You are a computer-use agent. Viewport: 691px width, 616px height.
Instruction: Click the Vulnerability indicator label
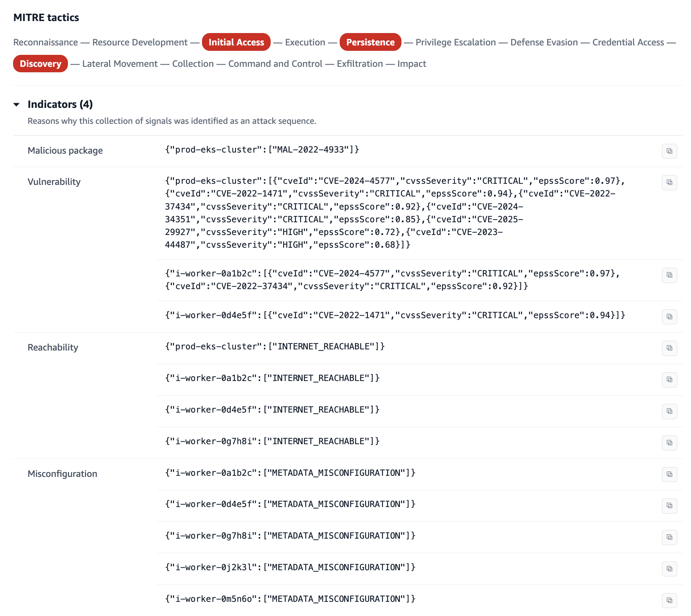click(x=54, y=182)
